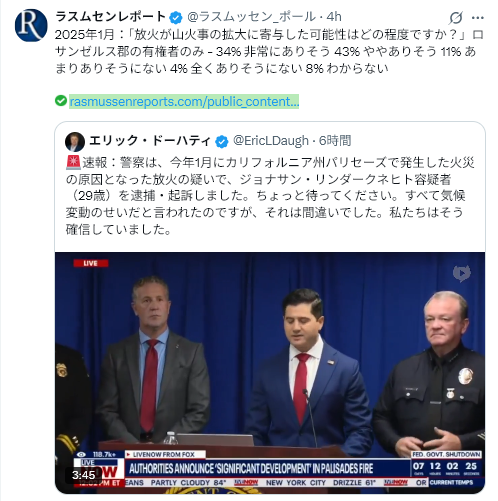
Task: Click the ラスムセンレポート display name
Action: pos(110,16)
